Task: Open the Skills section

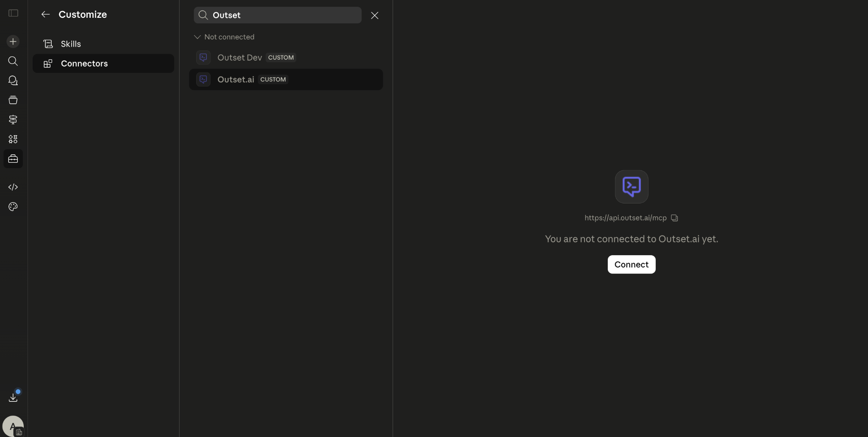Action: point(103,44)
